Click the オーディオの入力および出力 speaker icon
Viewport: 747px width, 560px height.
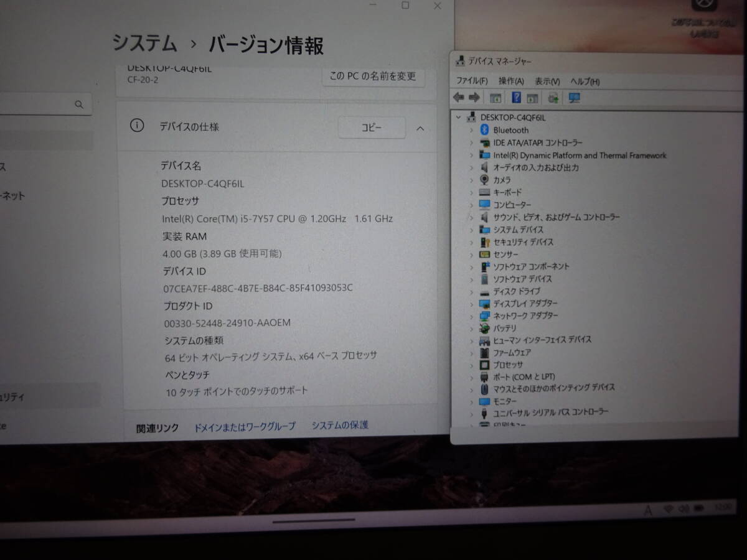pos(485,167)
